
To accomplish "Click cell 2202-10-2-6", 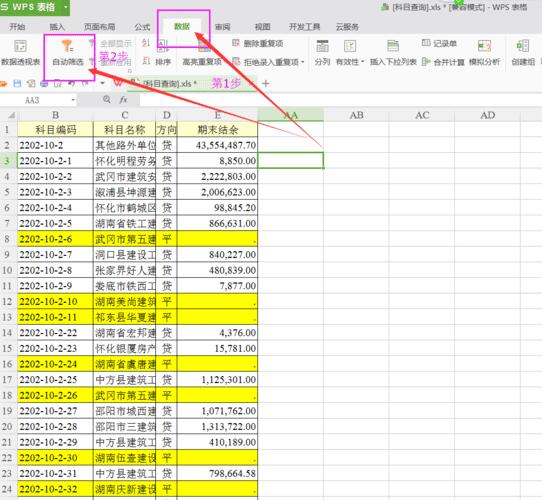I will click(x=55, y=239).
